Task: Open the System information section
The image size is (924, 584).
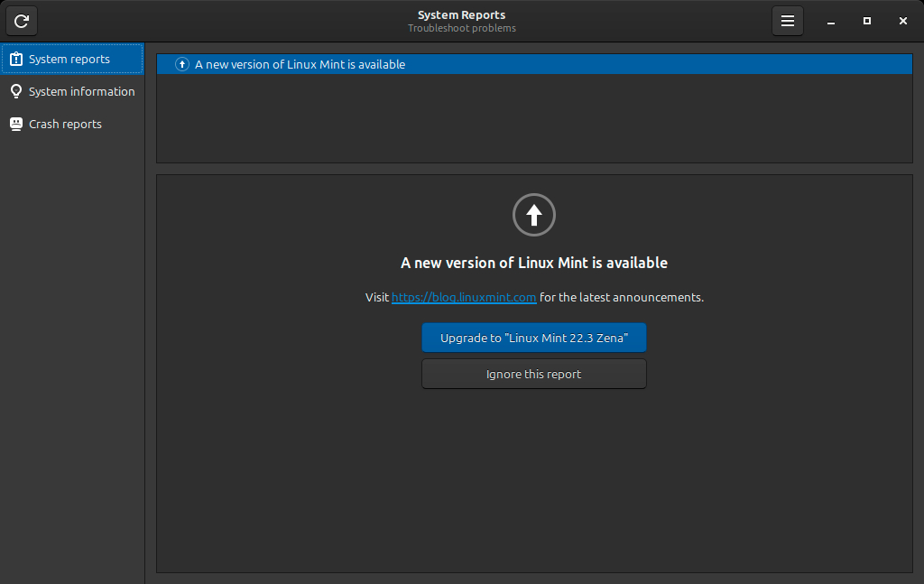Action: (81, 92)
